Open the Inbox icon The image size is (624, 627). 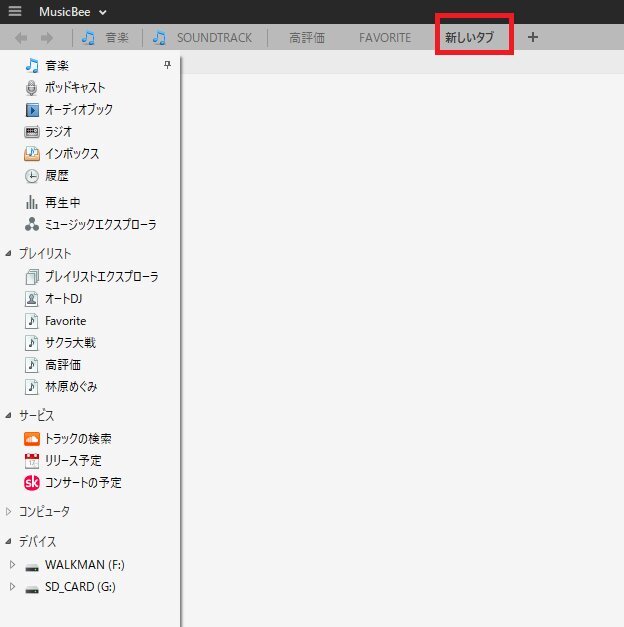click(x=32, y=154)
